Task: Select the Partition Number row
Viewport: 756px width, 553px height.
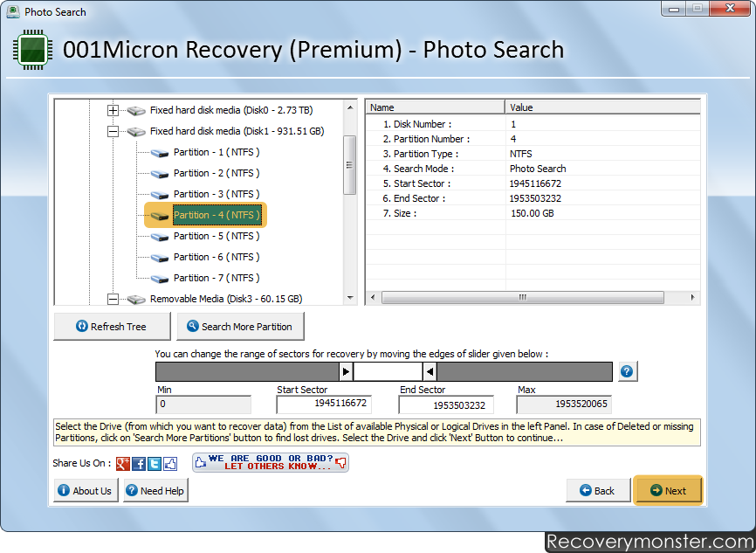Action: (x=533, y=139)
